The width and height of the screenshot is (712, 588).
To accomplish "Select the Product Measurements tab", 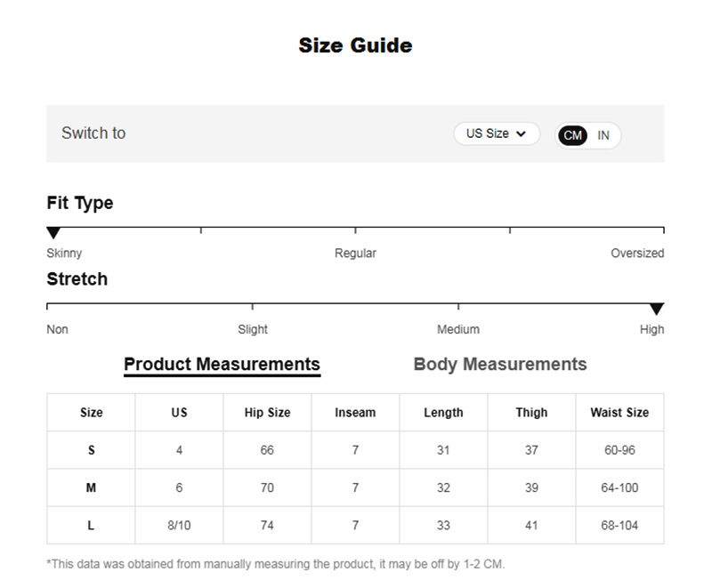I will tap(222, 364).
